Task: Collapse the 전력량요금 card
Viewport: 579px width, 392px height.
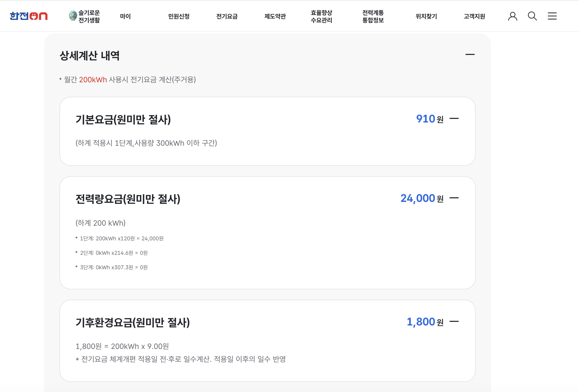Action: pos(454,198)
